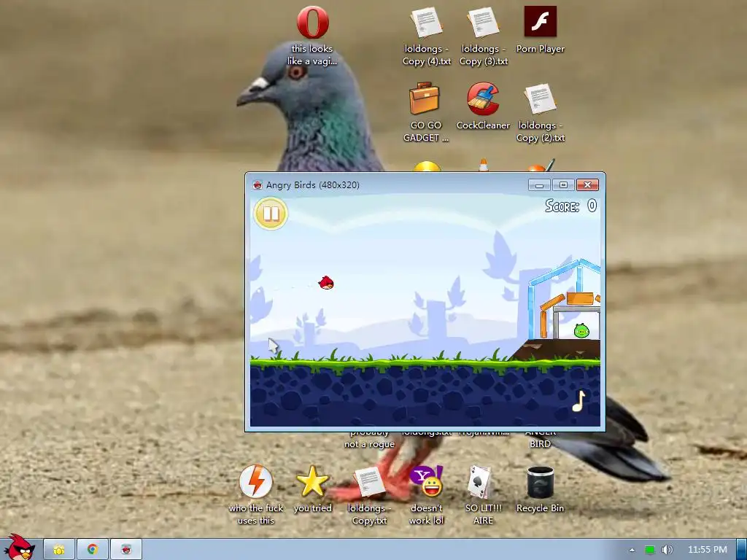Select the CCleaner broom desktop icon
This screenshot has height=560, width=747.
483,106
